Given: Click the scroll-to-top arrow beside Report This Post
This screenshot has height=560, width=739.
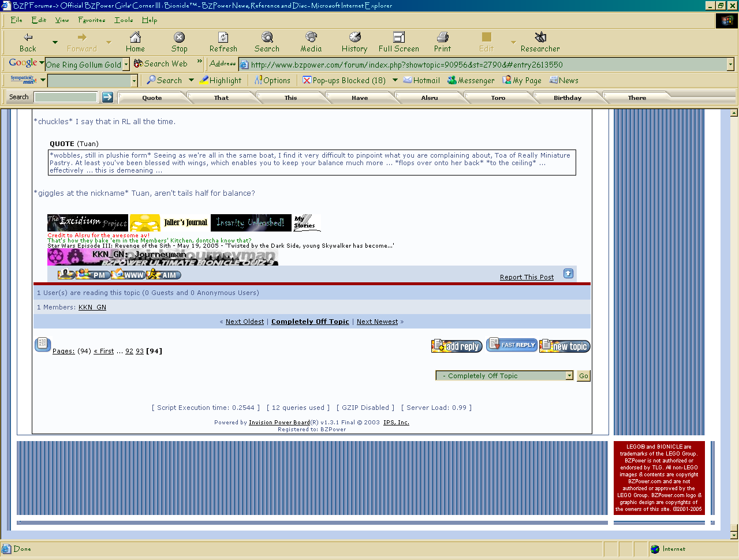Looking at the screenshot, I should click(x=568, y=274).
